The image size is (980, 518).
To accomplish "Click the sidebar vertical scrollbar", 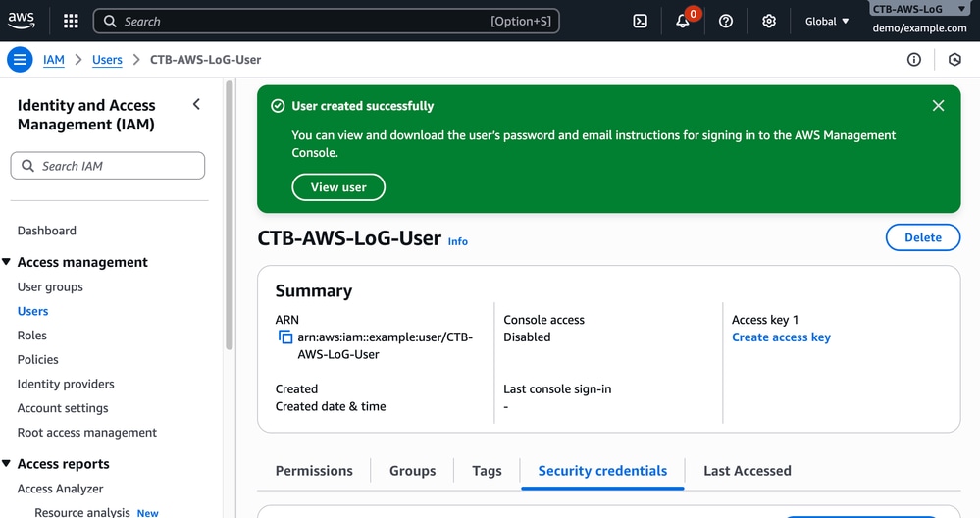I will tap(230, 215).
